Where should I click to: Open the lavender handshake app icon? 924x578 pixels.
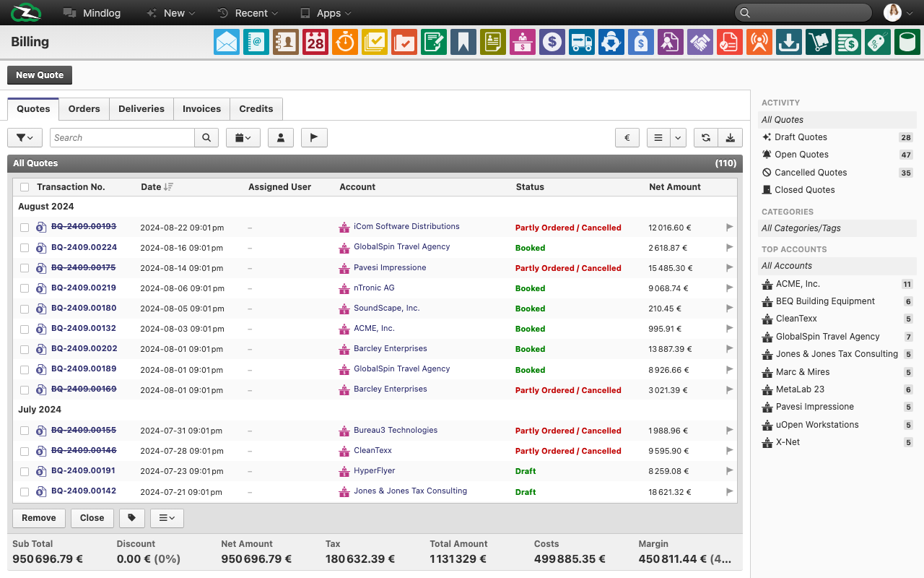[x=700, y=42]
